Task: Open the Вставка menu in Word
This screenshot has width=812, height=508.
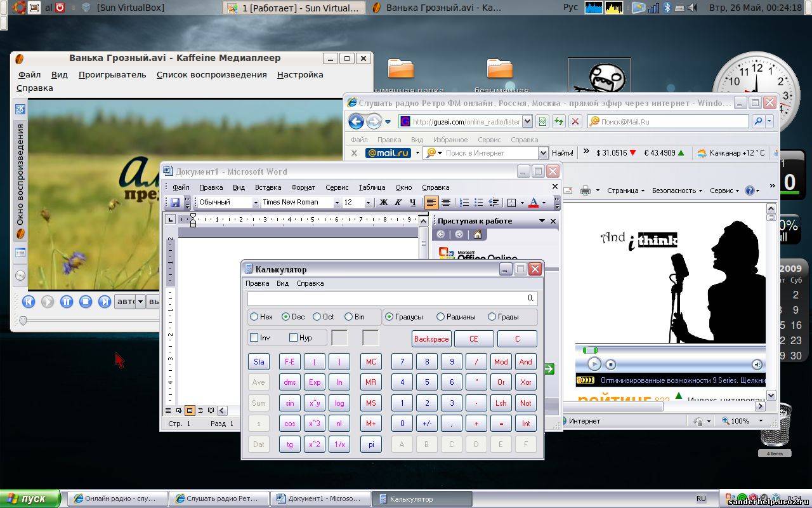Action: pos(268,187)
